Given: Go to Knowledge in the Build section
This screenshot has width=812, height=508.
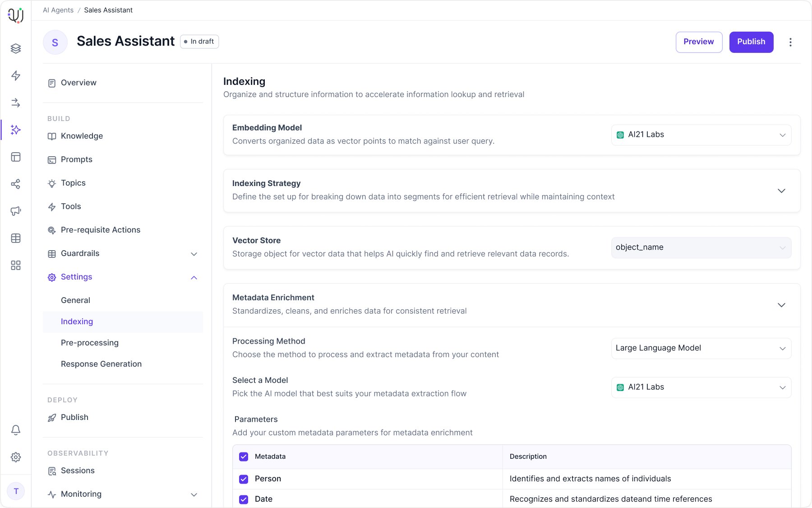Looking at the screenshot, I should coord(82,136).
